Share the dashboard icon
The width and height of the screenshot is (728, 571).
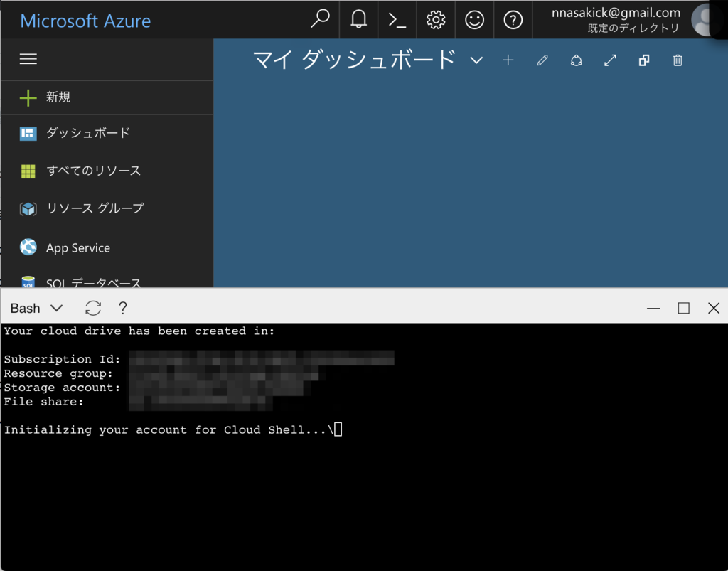[x=576, y=60]
